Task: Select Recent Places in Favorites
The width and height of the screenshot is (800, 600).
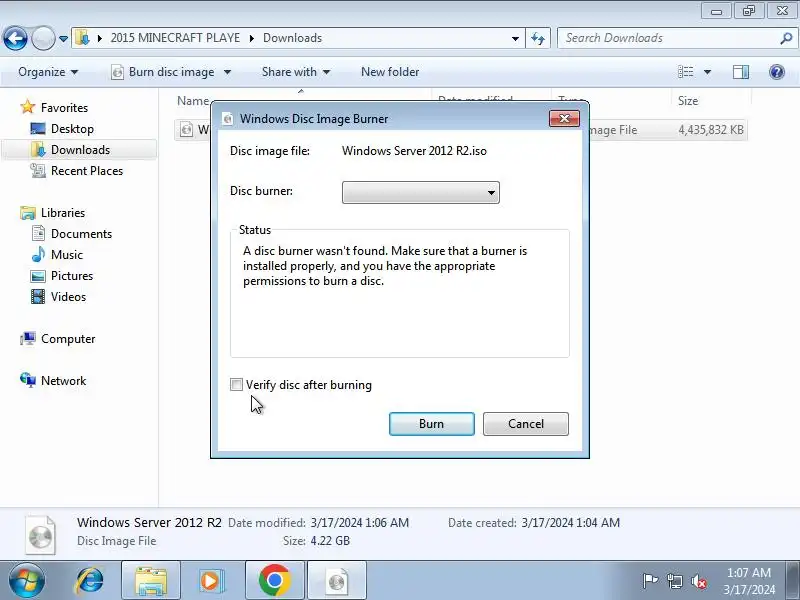Action: tap(77, 170)
